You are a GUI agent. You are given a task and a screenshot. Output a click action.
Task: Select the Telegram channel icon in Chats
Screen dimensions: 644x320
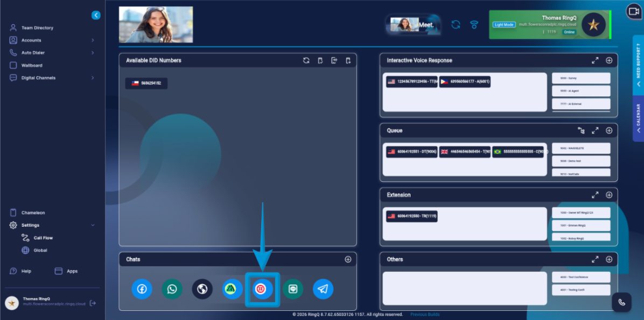click(x=323, y=288)
